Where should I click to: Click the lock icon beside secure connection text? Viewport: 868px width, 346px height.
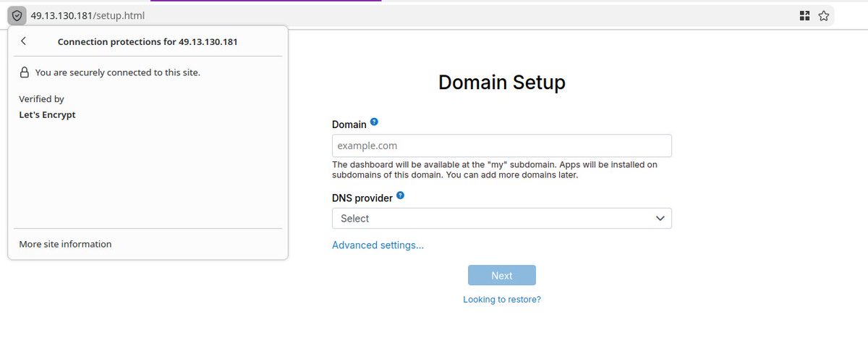(24, 72)
